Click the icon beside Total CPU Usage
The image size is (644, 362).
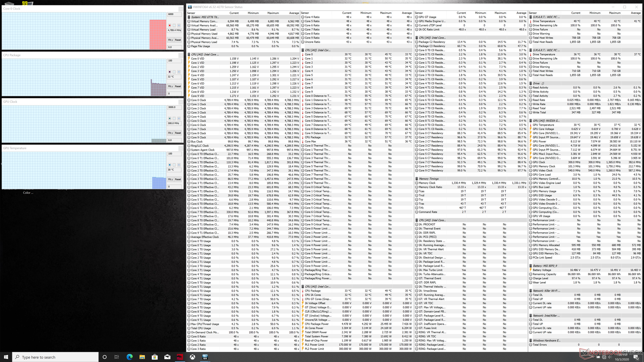pos(189,328)
